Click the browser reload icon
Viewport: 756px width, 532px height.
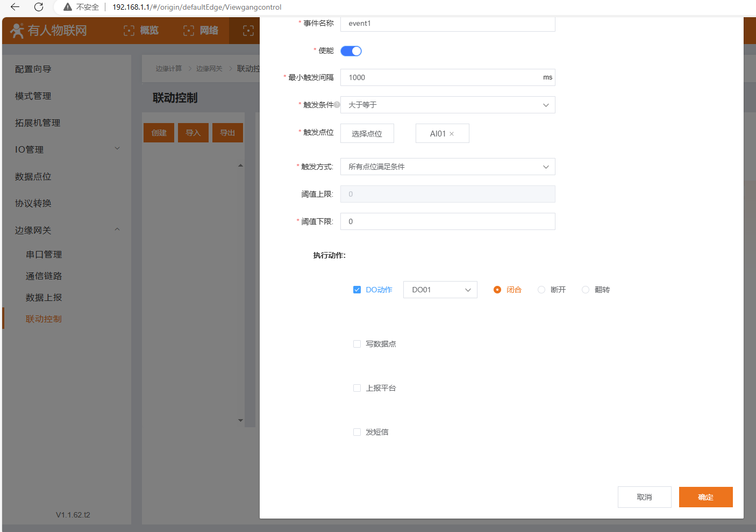point(39,7)
